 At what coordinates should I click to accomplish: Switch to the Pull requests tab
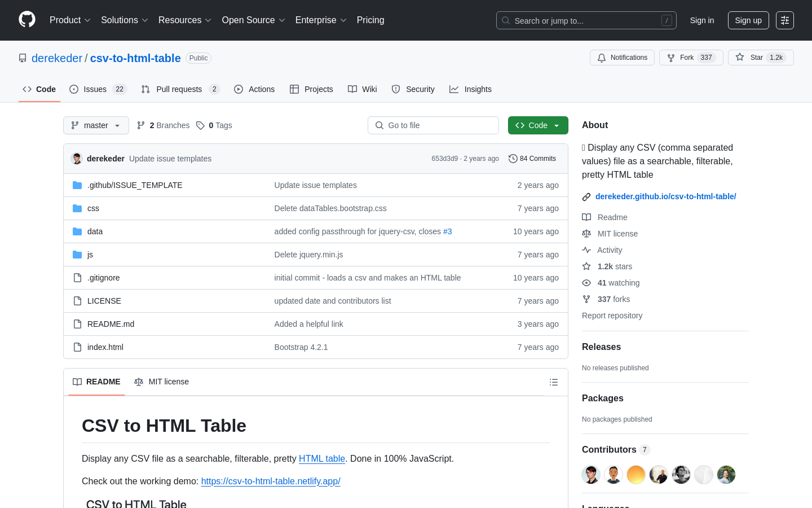(x=180, y=89)
